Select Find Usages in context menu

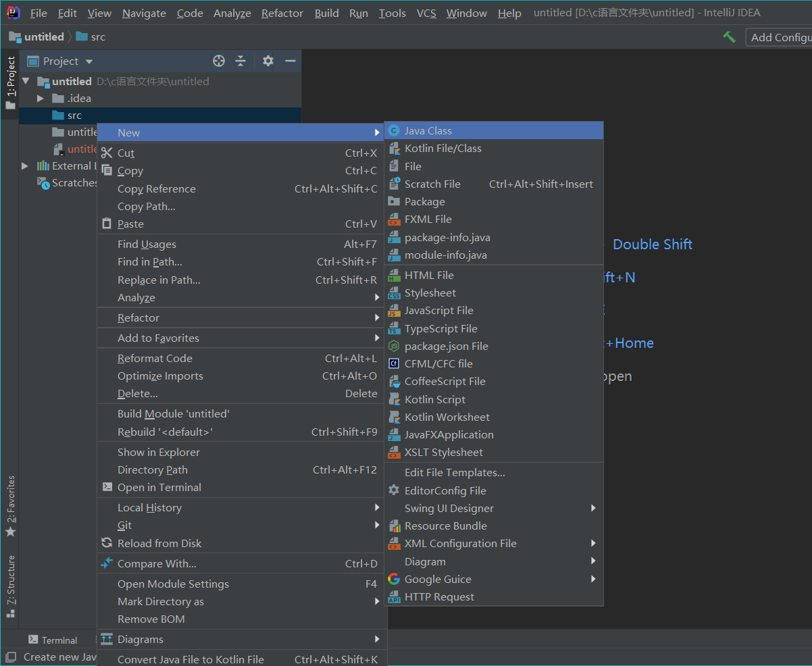click(242, 245)
